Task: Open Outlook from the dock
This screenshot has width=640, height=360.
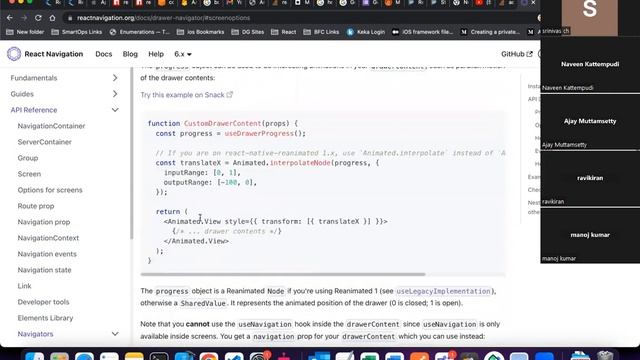Action: click(320, 357)
